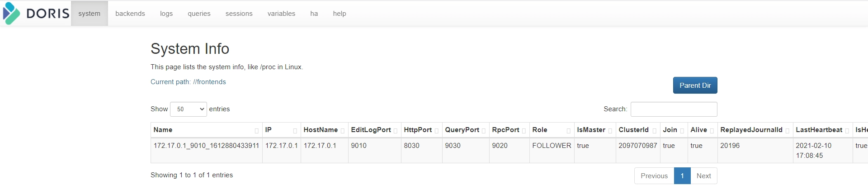Sort by HttpPort sort icon
The height and width of the screenshot is (185, 868).
436,131
